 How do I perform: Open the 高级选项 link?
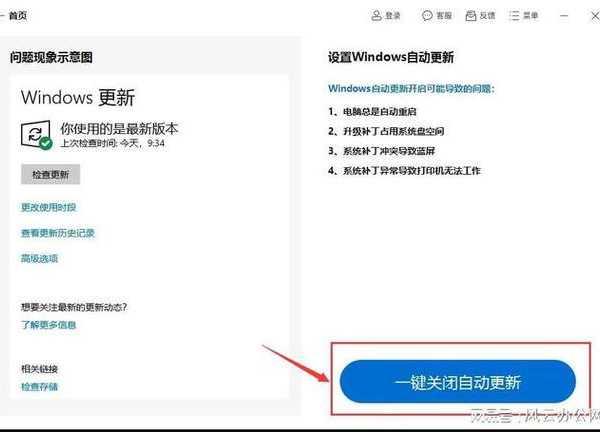pyautogui.click(x=39, y=259)
